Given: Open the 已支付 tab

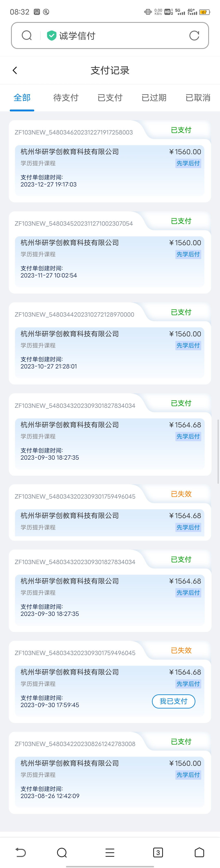Looking at the screenshot, I should (x=110, y=98).
